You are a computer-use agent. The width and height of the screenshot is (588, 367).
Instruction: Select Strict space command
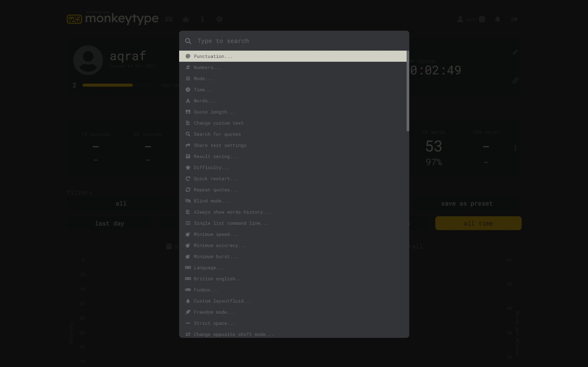[214, 323]
